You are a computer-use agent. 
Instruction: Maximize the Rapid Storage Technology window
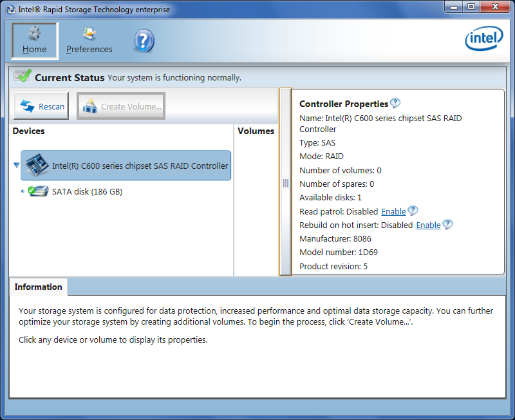pos(471,6)
